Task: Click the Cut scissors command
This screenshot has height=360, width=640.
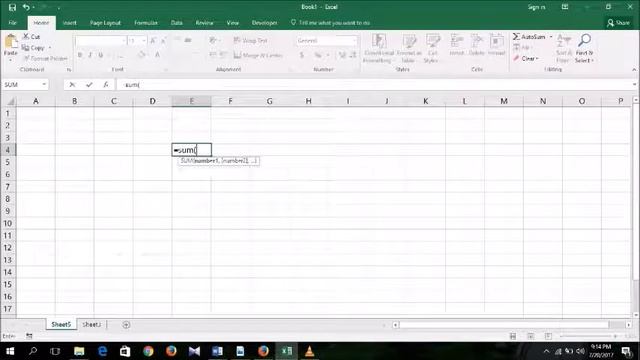Action: click(x=31, y=37)
